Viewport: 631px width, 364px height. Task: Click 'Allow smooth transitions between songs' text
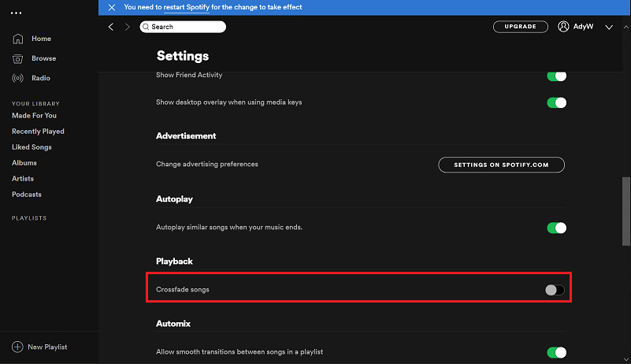(x=239, y=352)
